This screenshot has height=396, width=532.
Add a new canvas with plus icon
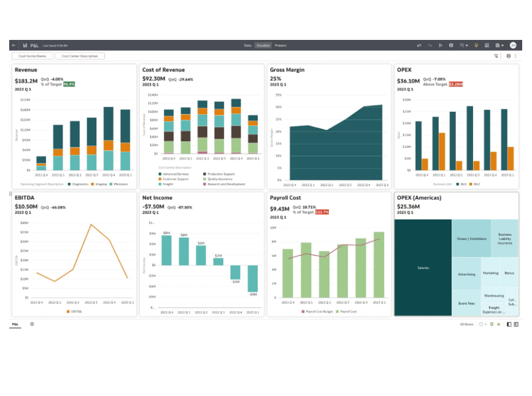[x=32, y=324]
